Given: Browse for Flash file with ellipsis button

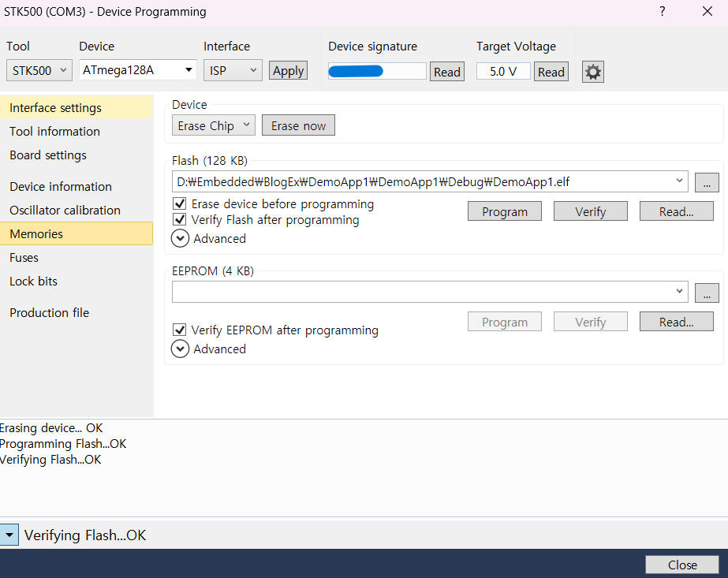Looking at the screenshot, I should coord(707,182).
